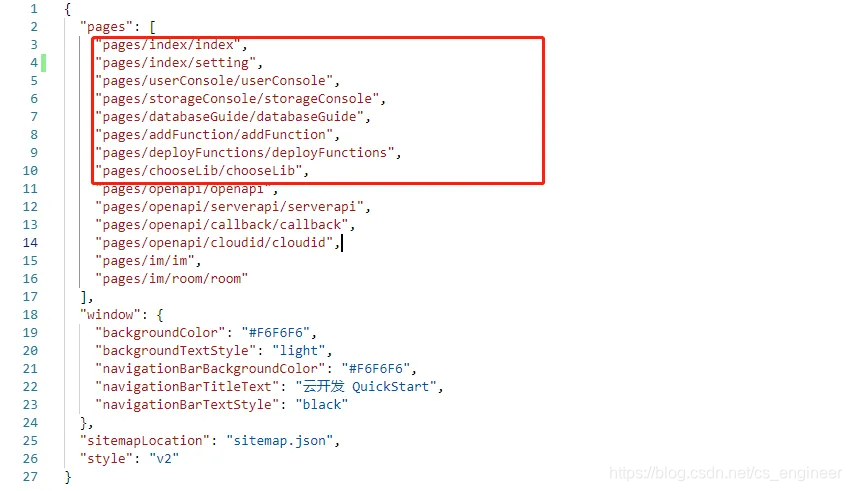Screen dimensions: 852x491
Task: Click line number 14 in the gutter
Action: click(30, 242)
